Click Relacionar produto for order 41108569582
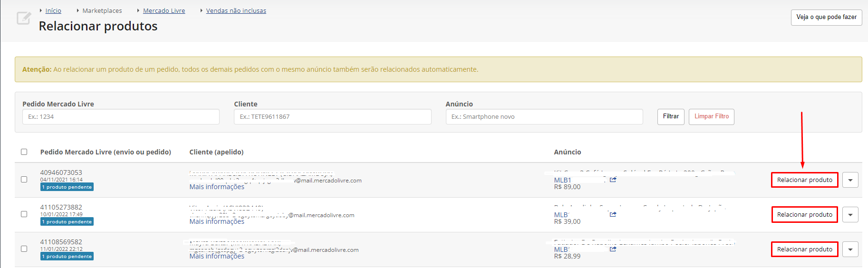 coord(805,249)
